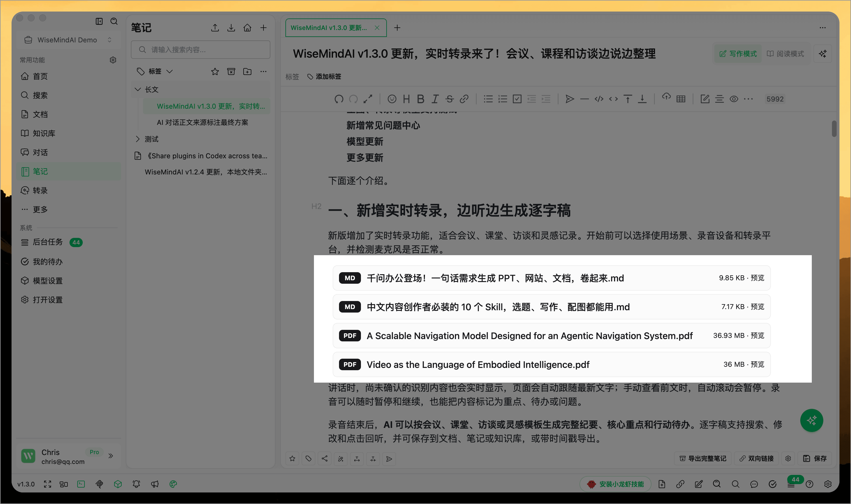Viewport: 851px width, 504px height.
Task: Toggle the left sidebar panel
Action: 99,21
